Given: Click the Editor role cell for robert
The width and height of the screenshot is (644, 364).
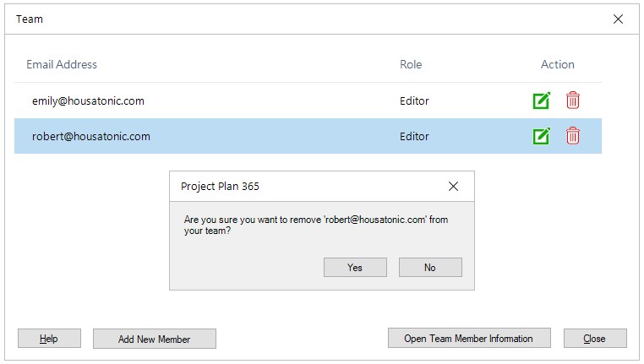Looking at the screenshot, I should tap(414, 136).
